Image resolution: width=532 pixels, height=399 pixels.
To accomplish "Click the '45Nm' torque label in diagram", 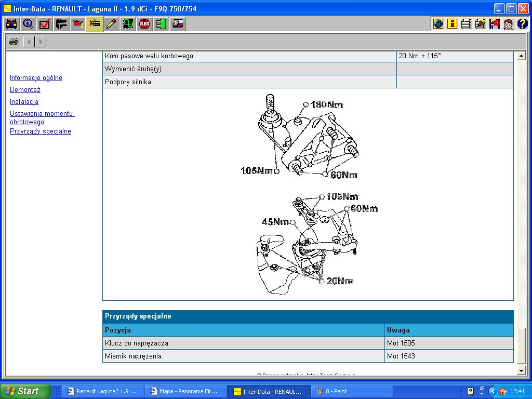I will tap(275, 222).
